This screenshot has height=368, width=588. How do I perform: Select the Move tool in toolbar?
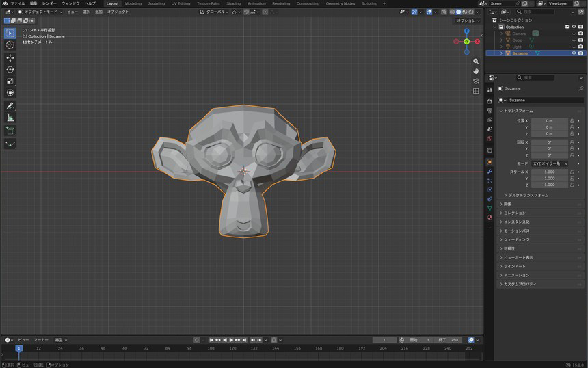pos(10,57)
